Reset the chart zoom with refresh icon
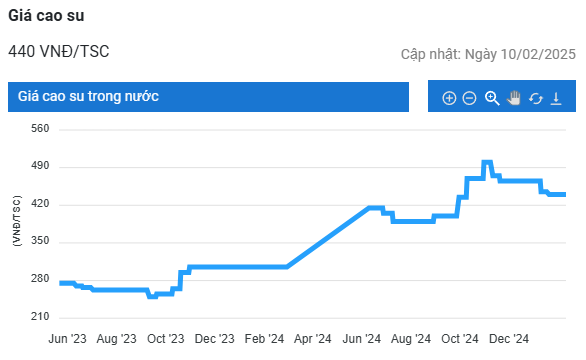 pos(536,98)
